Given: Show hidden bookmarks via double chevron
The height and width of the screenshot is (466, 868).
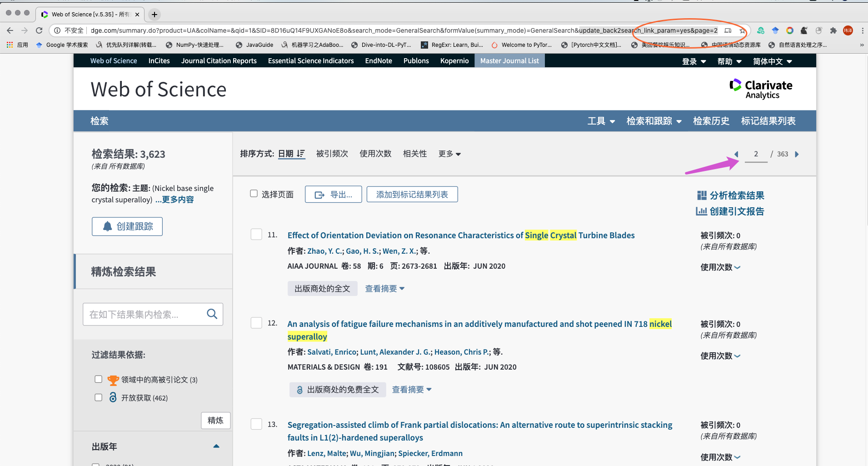Looking at the screenshot, I should [862, 45].
